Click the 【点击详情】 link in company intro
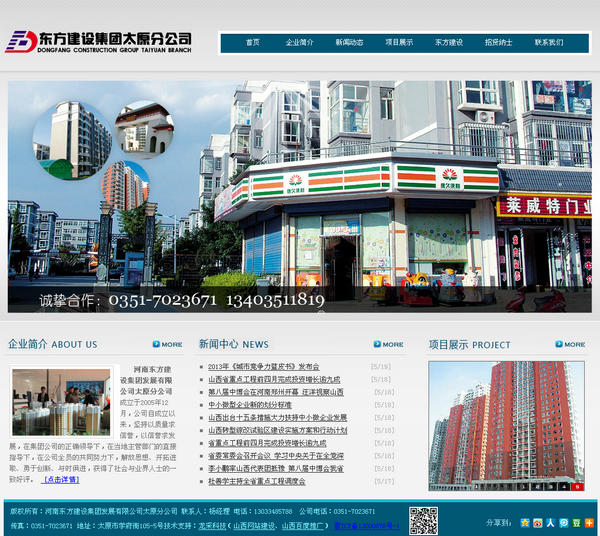Screen dimensions: 600x536 (x=61, y=479)
